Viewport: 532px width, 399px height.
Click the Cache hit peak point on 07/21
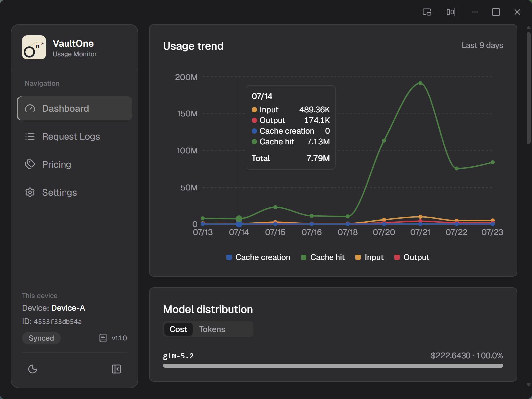pos(420,83)
